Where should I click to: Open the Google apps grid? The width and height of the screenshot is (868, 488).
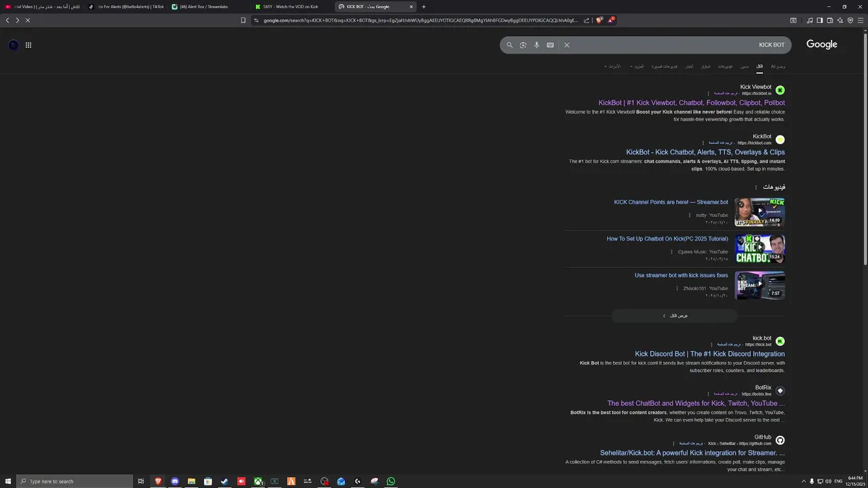tap(28, 45)
